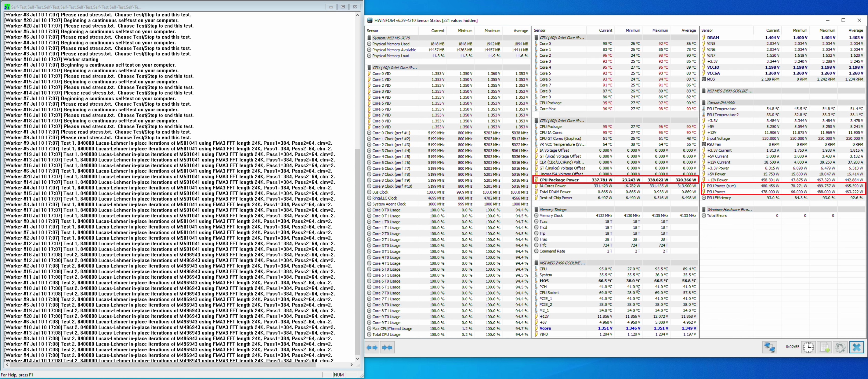Open sensor settings via the gear icon
The width and height of the screenshot is (868, 379).
(840, 347)
